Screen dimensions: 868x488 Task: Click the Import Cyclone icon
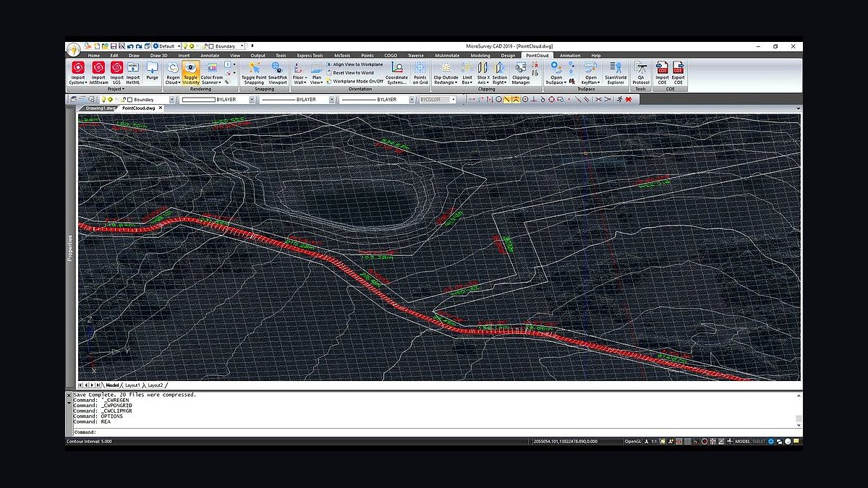pos(77,67)
